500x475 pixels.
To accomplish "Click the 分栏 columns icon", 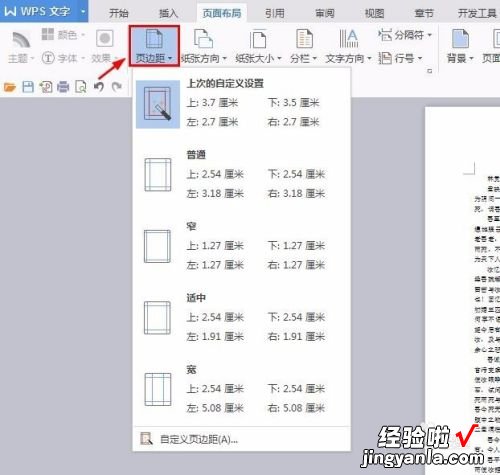I will (x=304, y=39).
